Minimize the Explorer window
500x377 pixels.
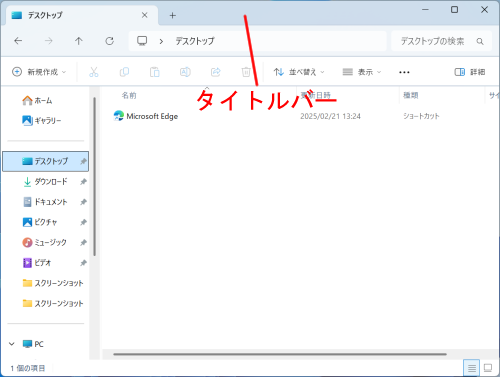425,10
